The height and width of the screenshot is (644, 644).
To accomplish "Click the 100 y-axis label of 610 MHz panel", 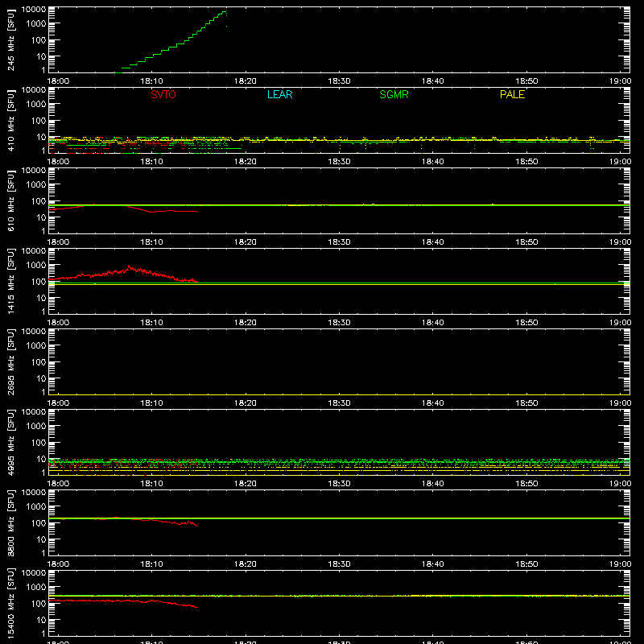I will (39, 201).
